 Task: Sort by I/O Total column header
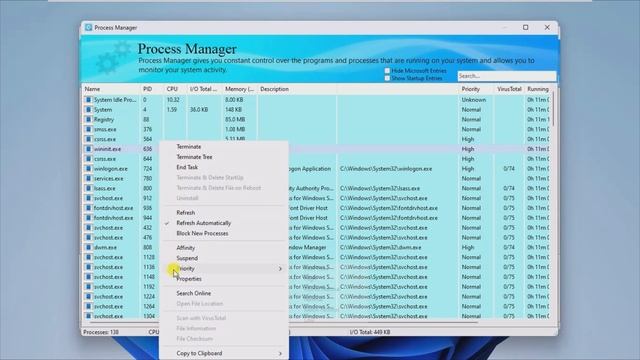[204, 89]
